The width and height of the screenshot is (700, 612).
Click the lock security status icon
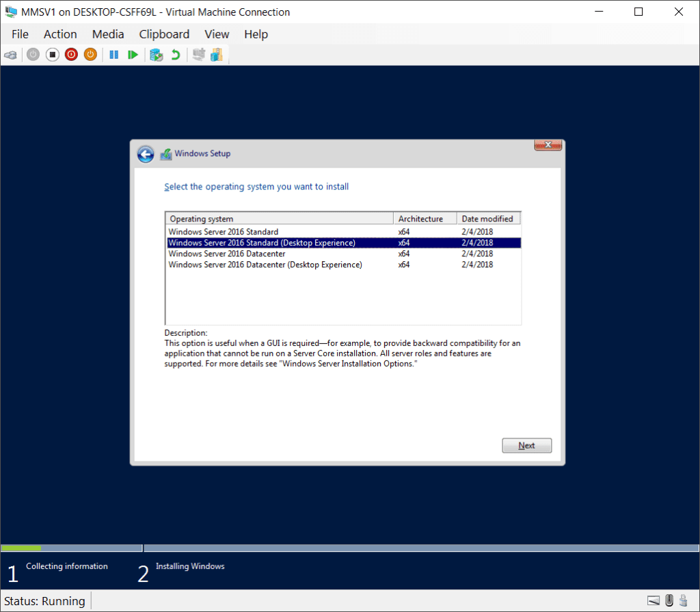[x=683, y=600]
